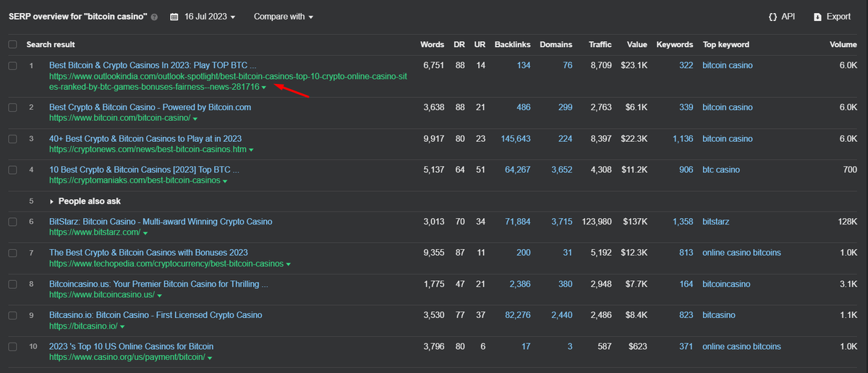The width and height of the screenshot is (868, 373).
Task: Check the box for the bitcasino.io result
Action: [12, 315]
